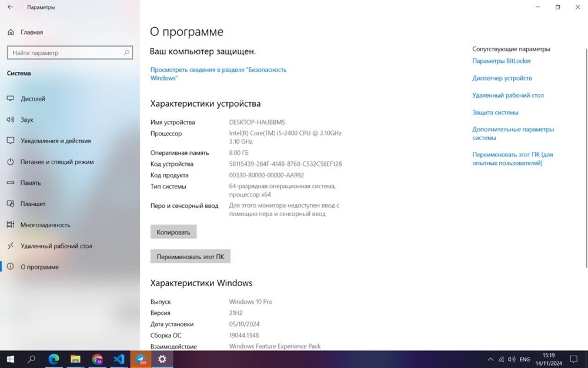Image resolution: width=588 pixels, height=368 pixels.
Task: Open the Безопасность Windows details link
Action: (218, 74)
